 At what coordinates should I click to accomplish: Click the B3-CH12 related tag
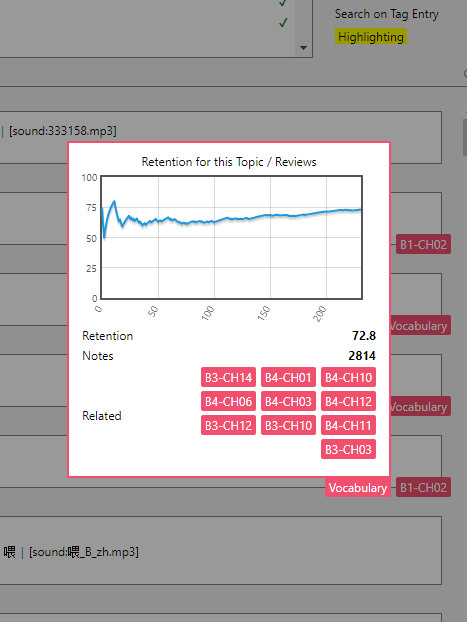(228, 425)
